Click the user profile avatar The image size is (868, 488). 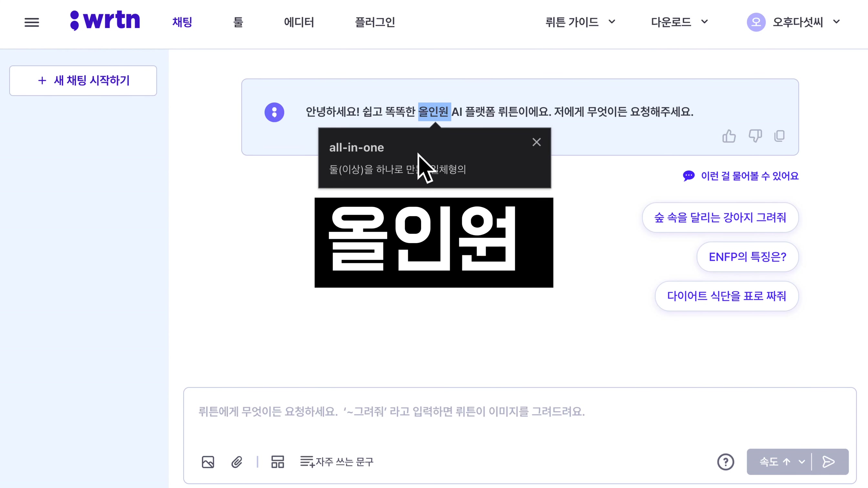pos(756,22)
